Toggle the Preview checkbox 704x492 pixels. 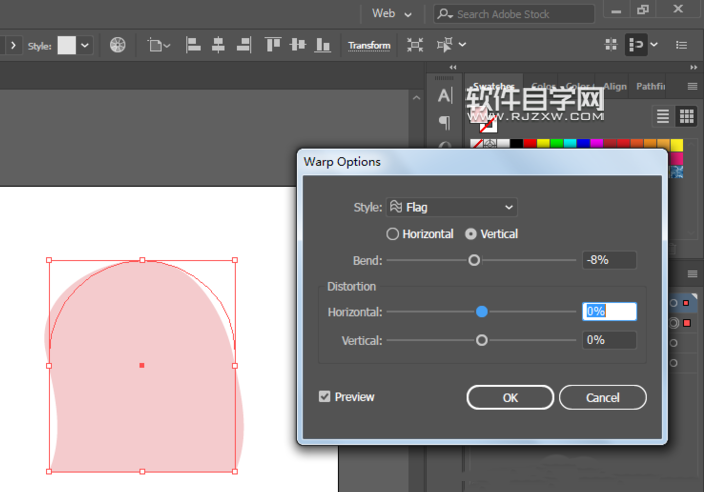[324, 397]
